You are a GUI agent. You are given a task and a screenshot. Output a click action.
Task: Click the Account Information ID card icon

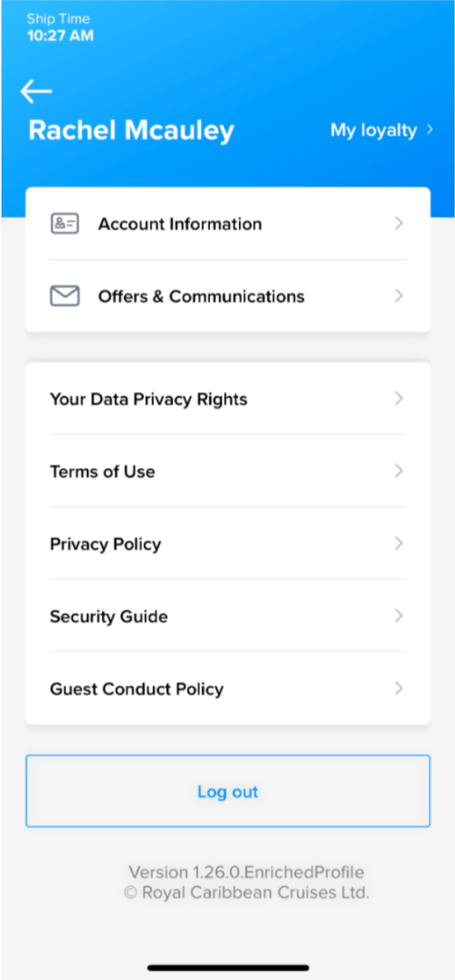pyautogui.click(x=65, y=224)
